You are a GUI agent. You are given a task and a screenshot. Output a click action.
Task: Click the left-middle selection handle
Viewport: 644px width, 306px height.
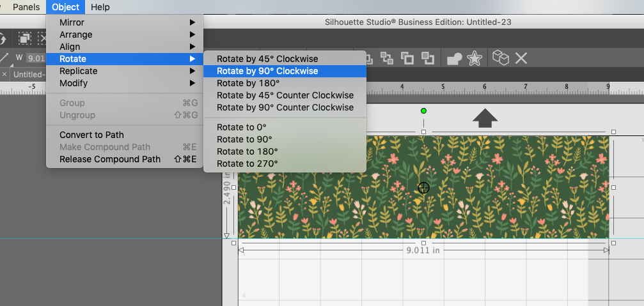(233, 187)
